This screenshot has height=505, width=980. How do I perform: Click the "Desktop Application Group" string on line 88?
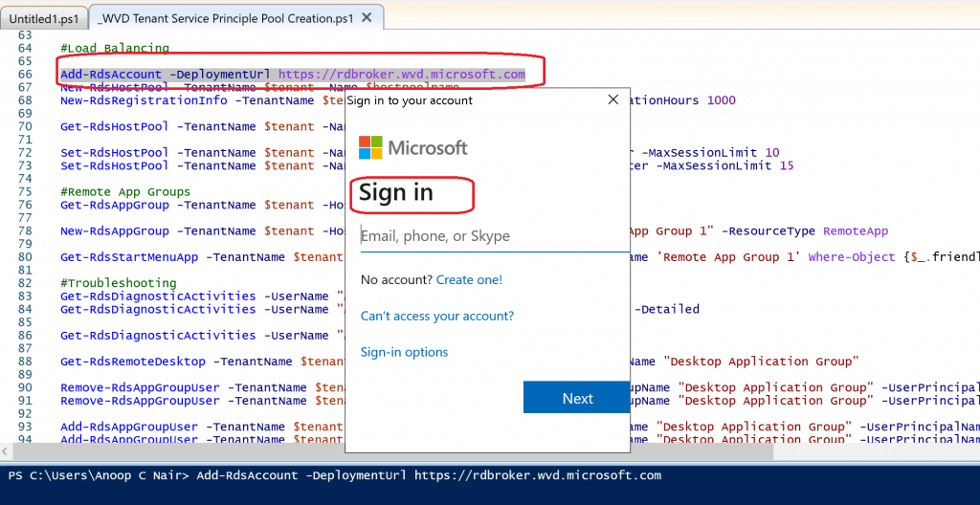coord(761,362)
